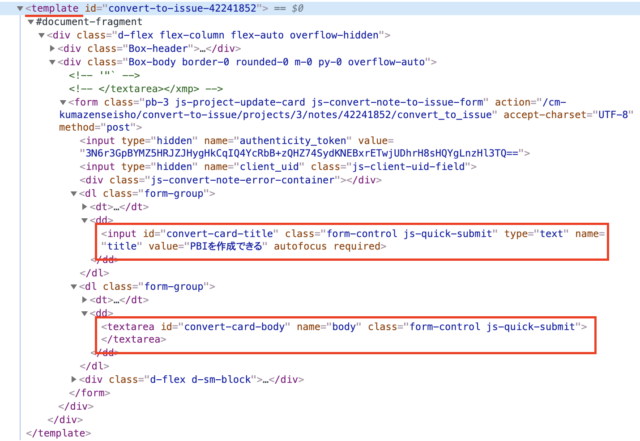The width and height of the screenshot is (640, 441).
Task: Select the div d-flex d-sm-block row
Action: 191,379
